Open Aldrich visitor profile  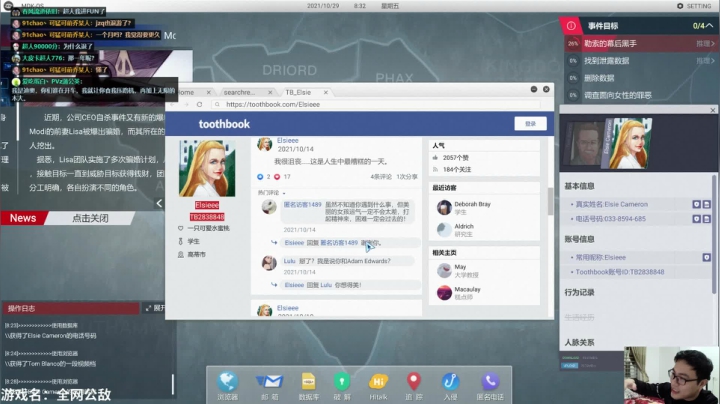click(x=464, y=226)
